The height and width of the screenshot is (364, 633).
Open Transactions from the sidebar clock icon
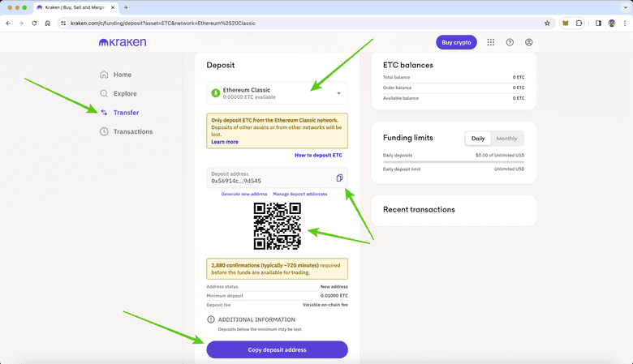point(104,131)
